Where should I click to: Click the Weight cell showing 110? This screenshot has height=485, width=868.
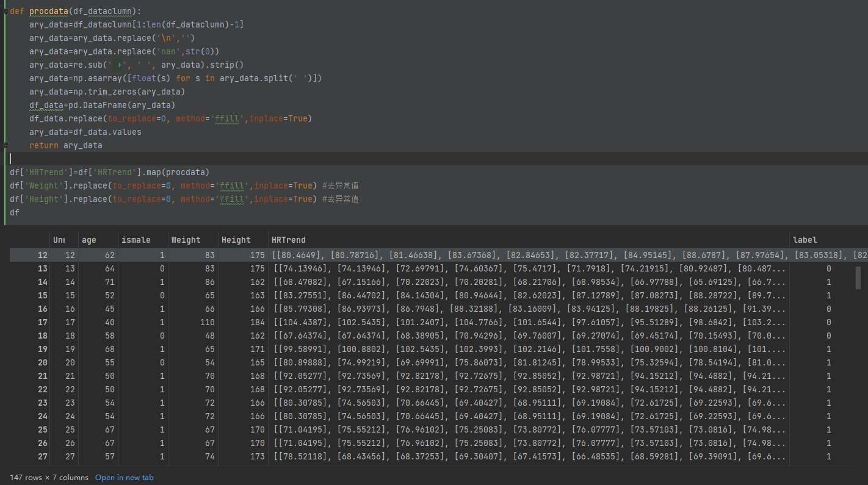(x=207, y=322)
